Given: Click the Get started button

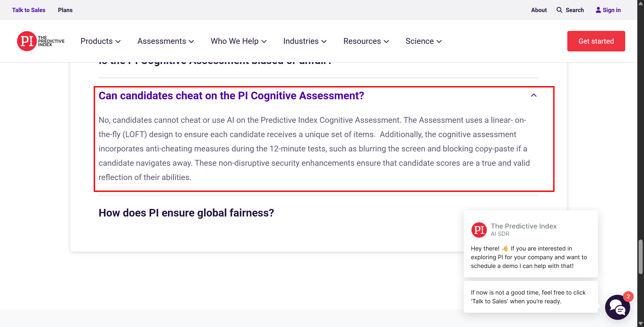Looking at the screenshot, I should tap(596, 41).
